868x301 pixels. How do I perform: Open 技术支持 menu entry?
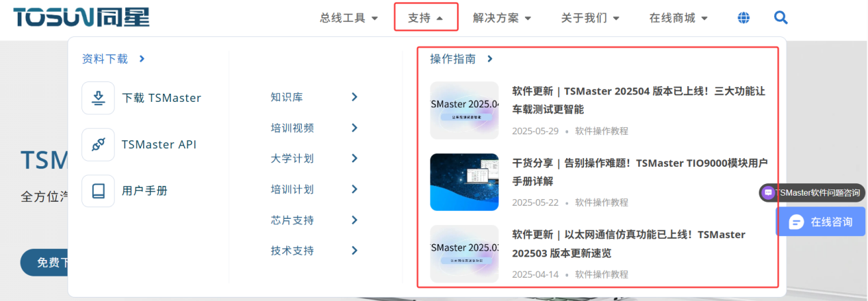coord(292,251)
